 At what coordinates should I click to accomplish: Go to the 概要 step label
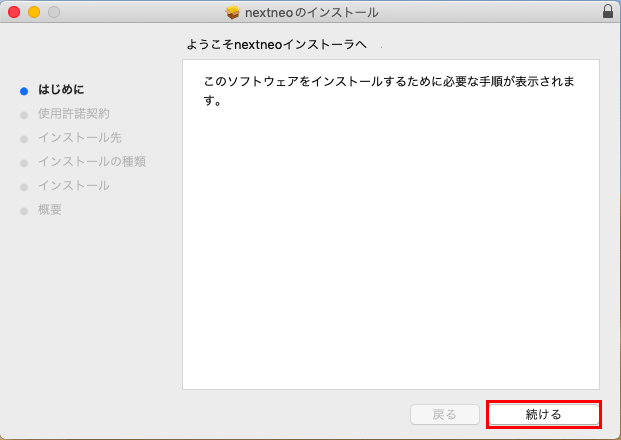click(x=50, y=210)
